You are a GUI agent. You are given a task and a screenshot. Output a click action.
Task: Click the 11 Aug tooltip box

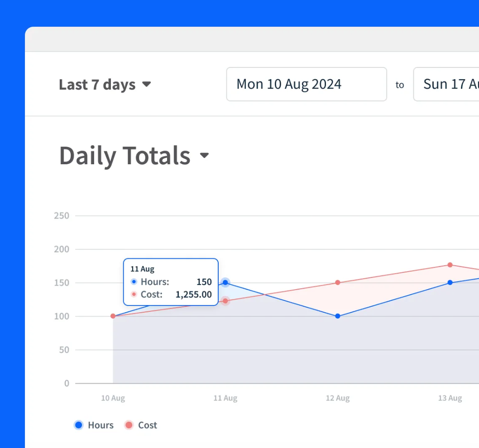click(x=171, y=282)
